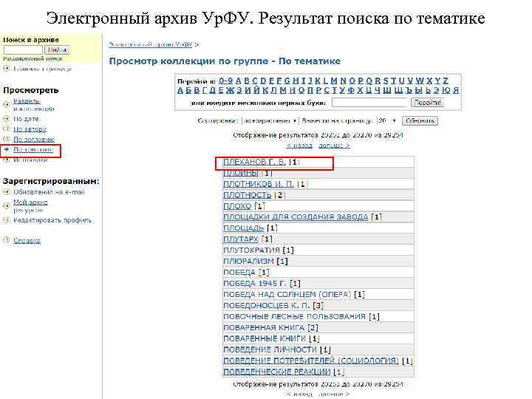Screen dimensions: 532x399
Task: Click the arrow icon beside По тематике
Action: pos(7,149)
